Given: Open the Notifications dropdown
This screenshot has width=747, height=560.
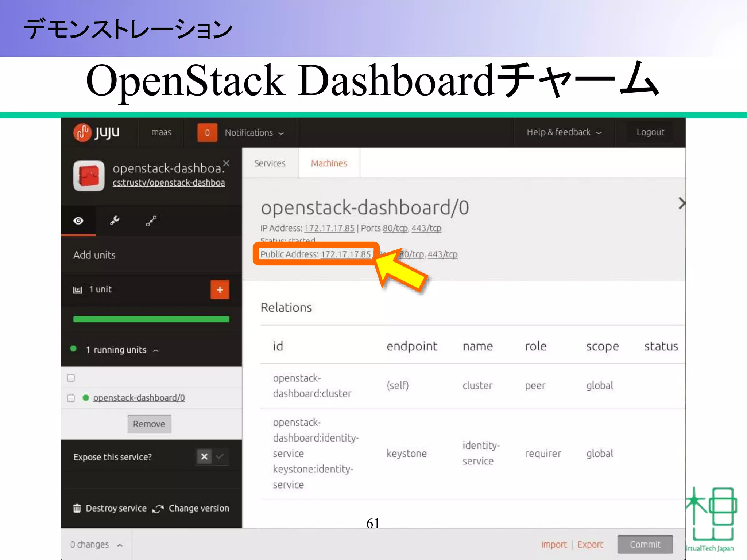Looking at the screenshot, I should click(x=254, y=133).
